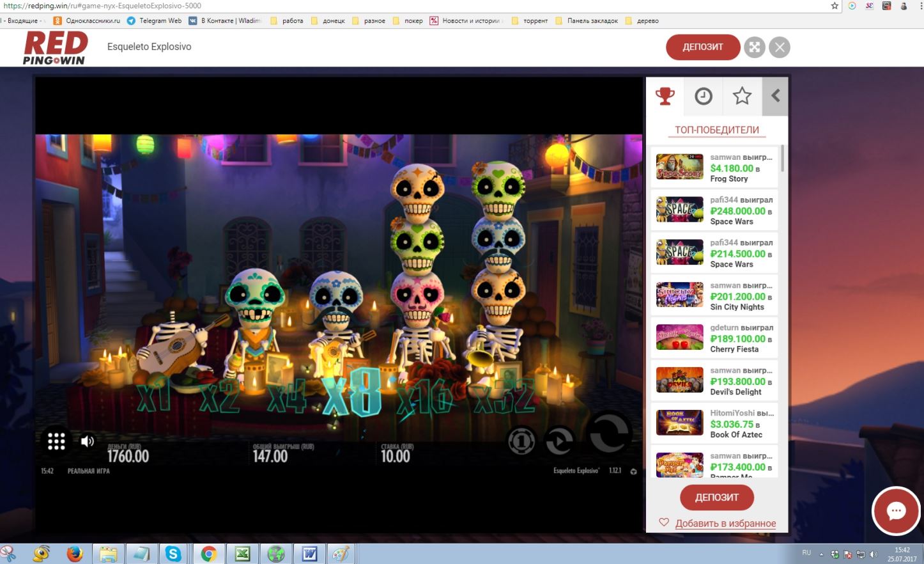Toggle fullscreen game mode icon
Image resolution: width=924 pixels, height=564 pixels.
point(755,47)
